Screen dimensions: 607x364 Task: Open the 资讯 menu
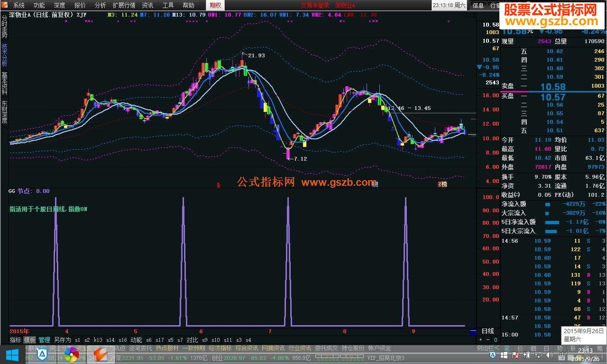click(147, 5)
